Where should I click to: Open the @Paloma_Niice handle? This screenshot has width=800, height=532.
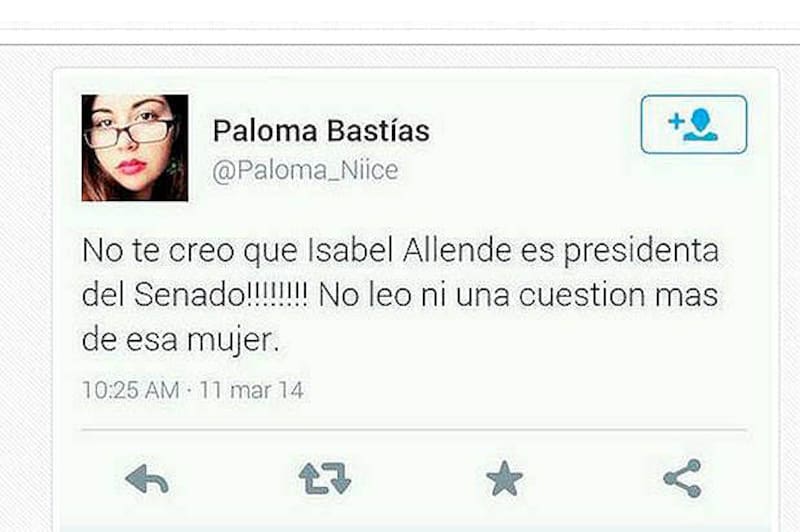[x=305, y=170]
